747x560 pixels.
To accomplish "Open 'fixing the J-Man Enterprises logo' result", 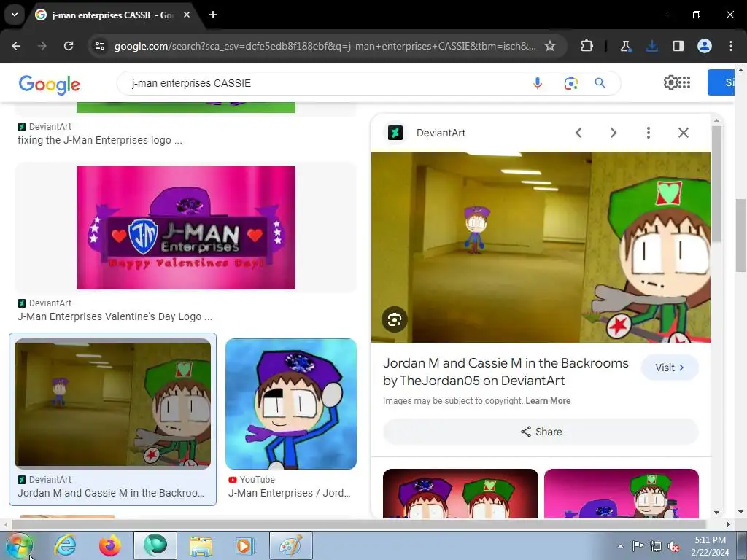I will click(99, 140).
